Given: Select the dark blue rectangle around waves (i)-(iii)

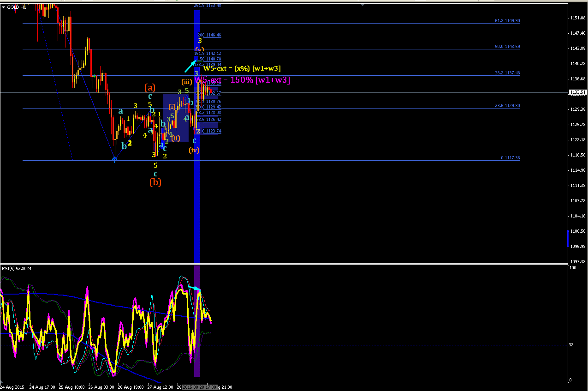Looking at the screenshot, I should pyautogui.click(x=176, y=118).
